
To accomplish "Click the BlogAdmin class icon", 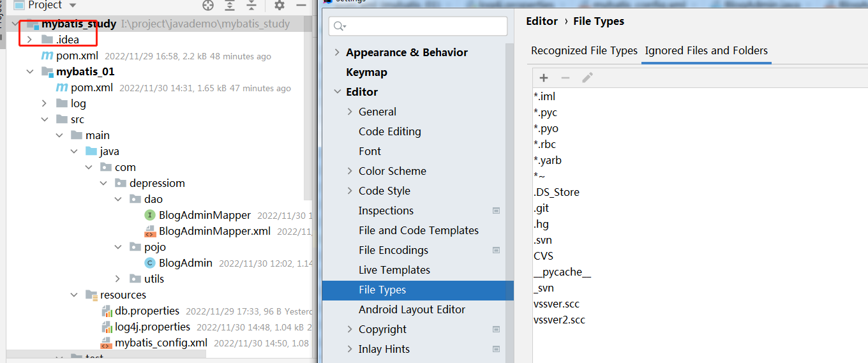I will (x=150, y=263).
